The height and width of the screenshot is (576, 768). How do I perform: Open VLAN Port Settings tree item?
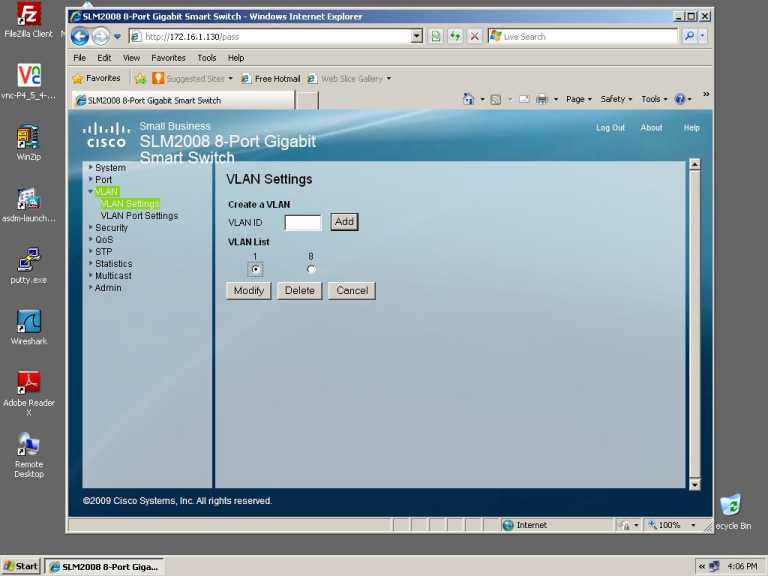139,216
